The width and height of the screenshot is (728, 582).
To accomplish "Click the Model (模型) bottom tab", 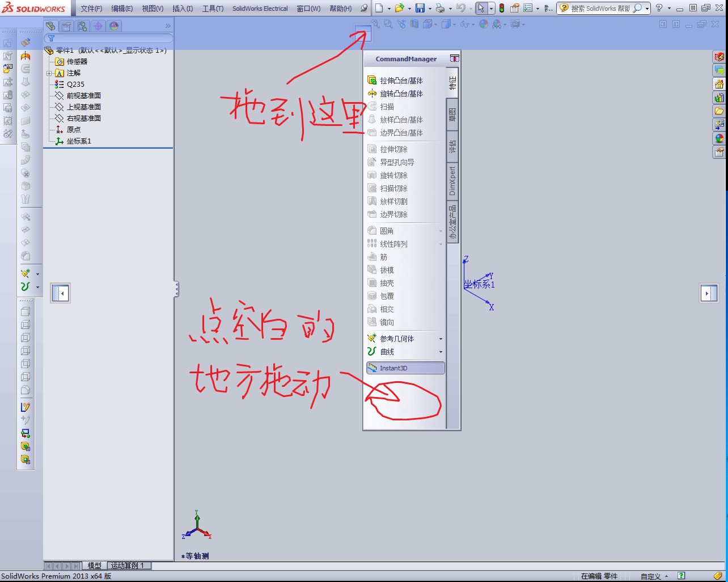I will tap(95, 566).
